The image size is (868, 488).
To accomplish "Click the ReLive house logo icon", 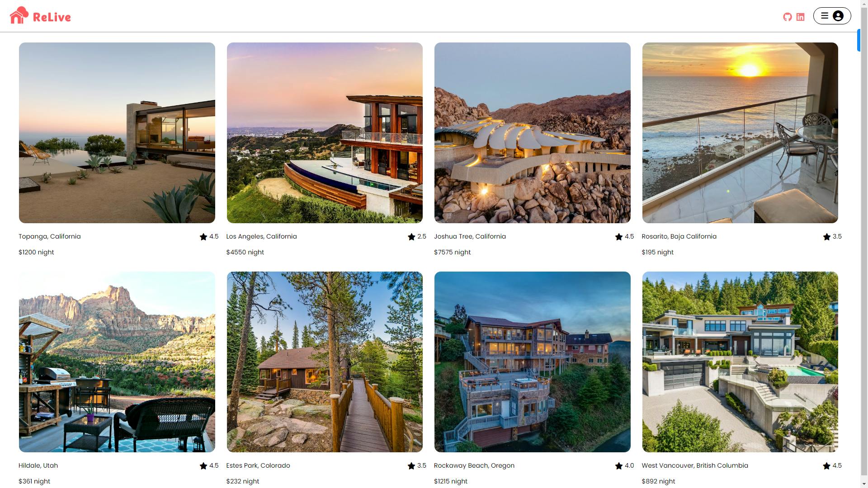I will (19, 15).
